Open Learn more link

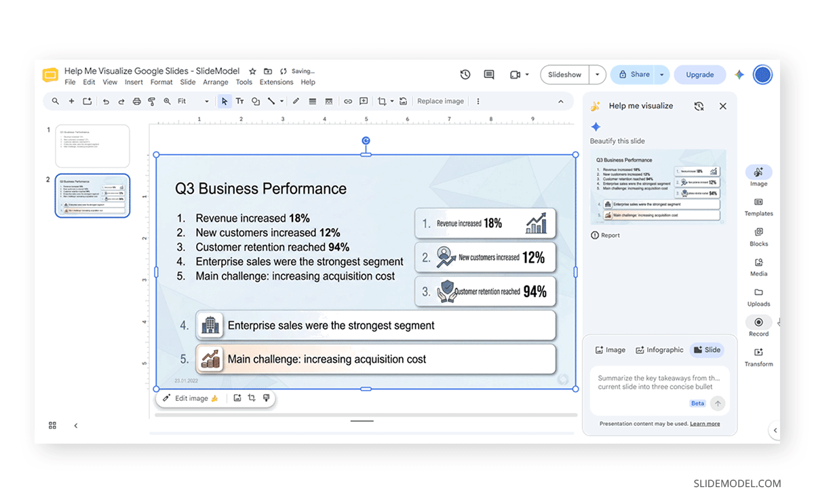point(705,424)
